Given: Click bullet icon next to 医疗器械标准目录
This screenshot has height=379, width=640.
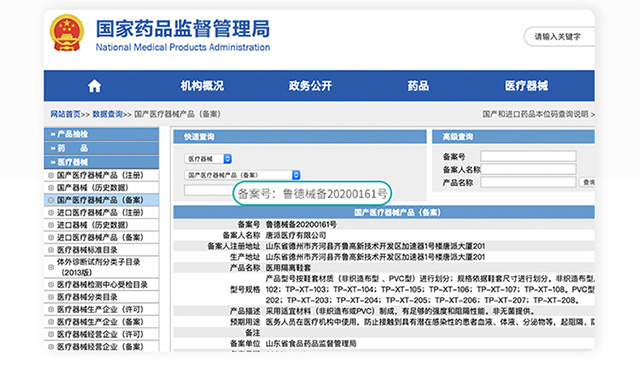Looking at the screenshot, I should pyautogui.click(x=51, y=250).
